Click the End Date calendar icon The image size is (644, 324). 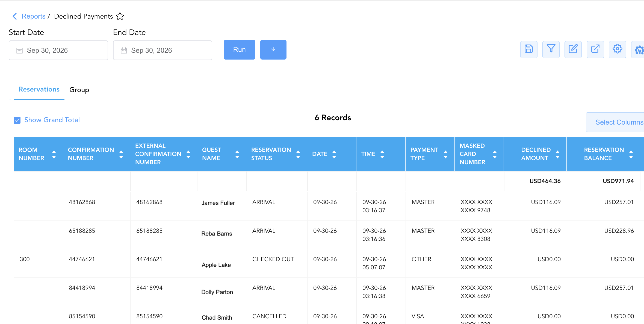[124, 50]
